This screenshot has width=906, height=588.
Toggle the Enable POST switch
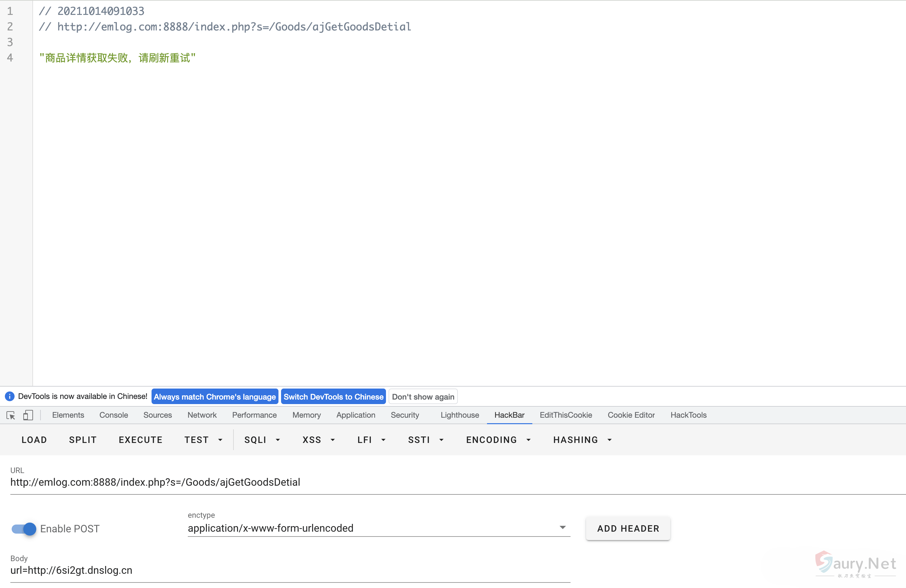point(24,529)
